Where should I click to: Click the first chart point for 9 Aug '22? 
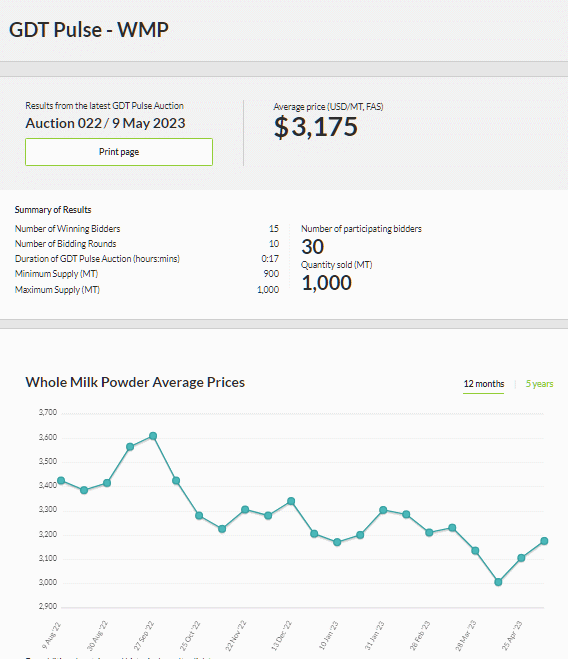click(x=61, y=480)
